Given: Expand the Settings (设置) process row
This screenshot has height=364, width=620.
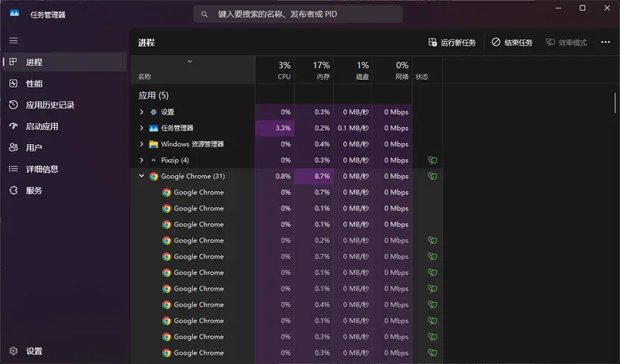Looking at the screenshot, I should pyautogui.click(x=141, y=112).
